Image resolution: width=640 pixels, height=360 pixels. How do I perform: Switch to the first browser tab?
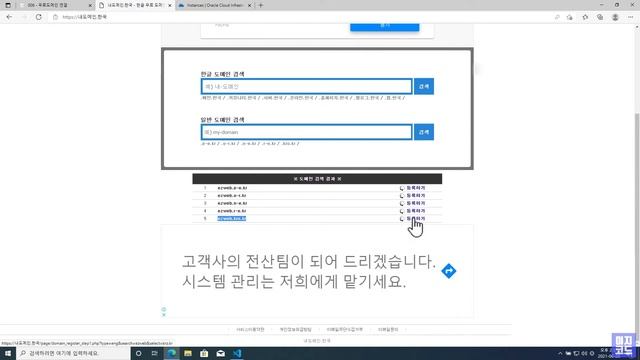(x=55, y=5)
